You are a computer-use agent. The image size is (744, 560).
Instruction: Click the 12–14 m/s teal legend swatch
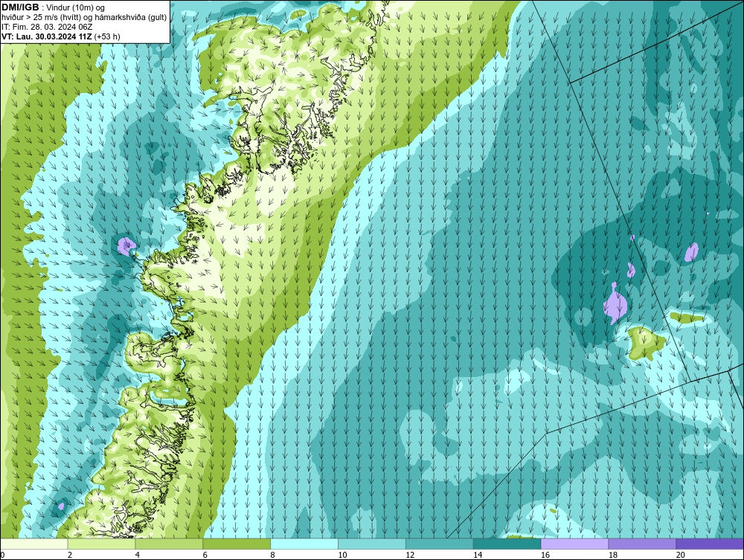[440, 544]
